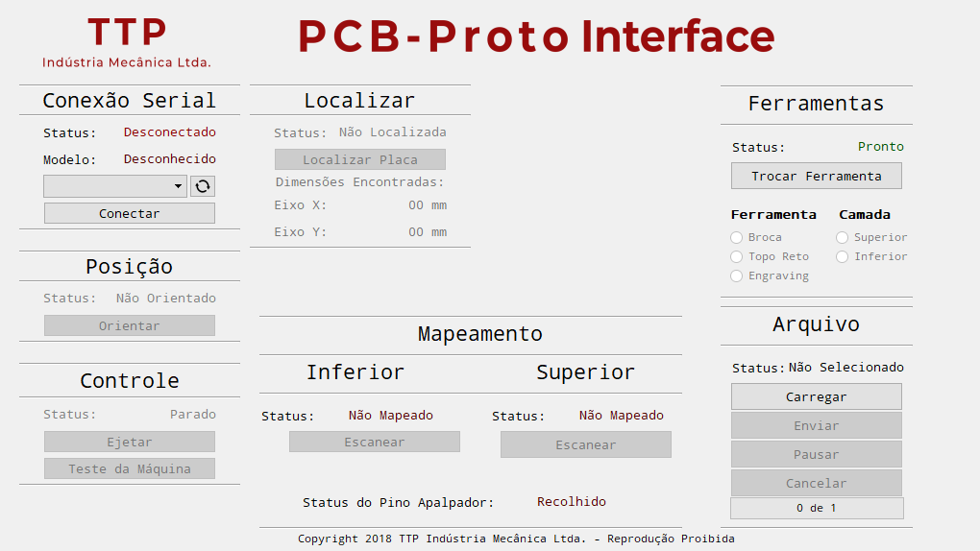Image resolution: width=980 pixels, height=551 pixels.
Task: Open the serial port dropdown
Action: 115,186
